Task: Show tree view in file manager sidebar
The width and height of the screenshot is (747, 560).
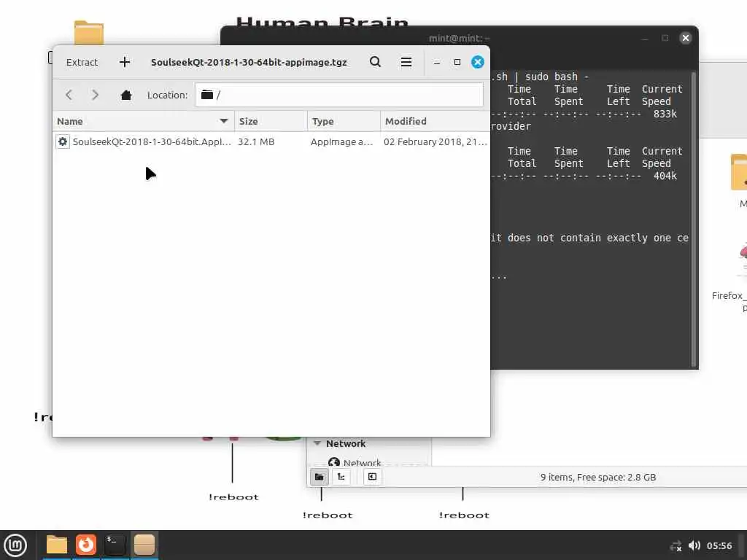Action: [x=341, y=477]
